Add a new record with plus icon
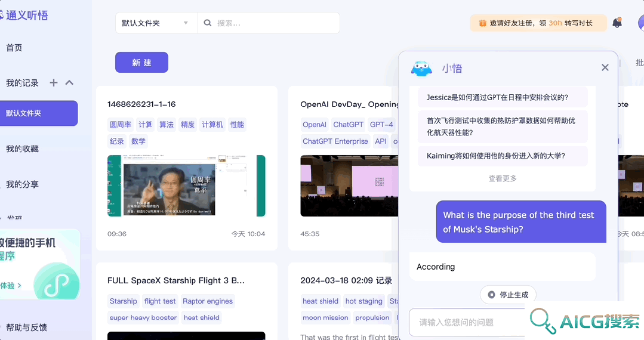The height and width of the screenshot is (340, 644). pos(53,82)
